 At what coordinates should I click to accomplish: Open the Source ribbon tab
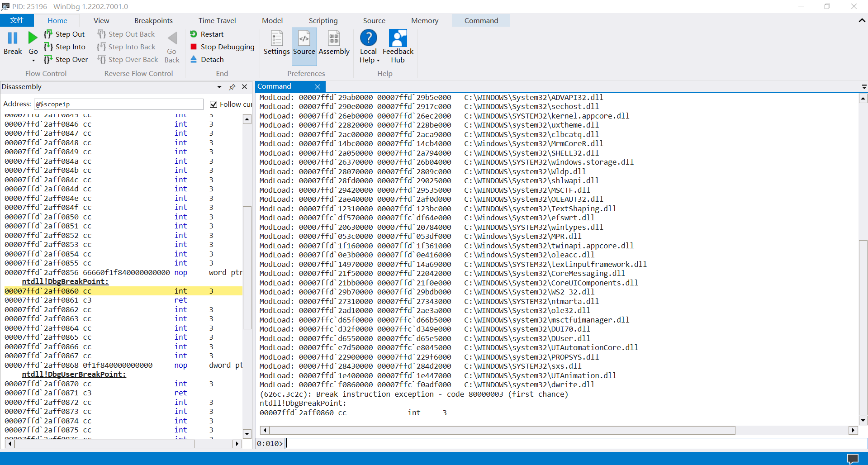pyautogui.click(x=374, y=20)
